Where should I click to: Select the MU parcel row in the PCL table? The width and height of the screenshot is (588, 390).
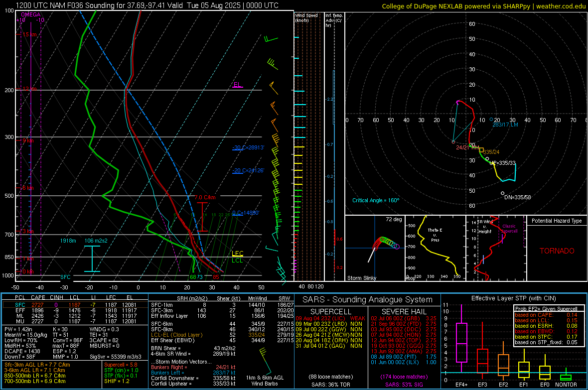click(75, 321)
